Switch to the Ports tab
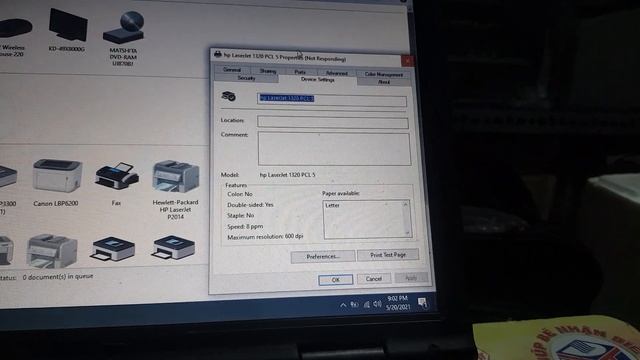Viewport: 640px width, 360px height. (300, 72)
